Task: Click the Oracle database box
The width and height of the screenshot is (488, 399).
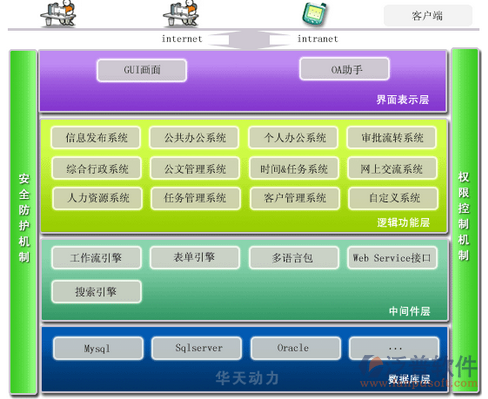Action: 296,348
